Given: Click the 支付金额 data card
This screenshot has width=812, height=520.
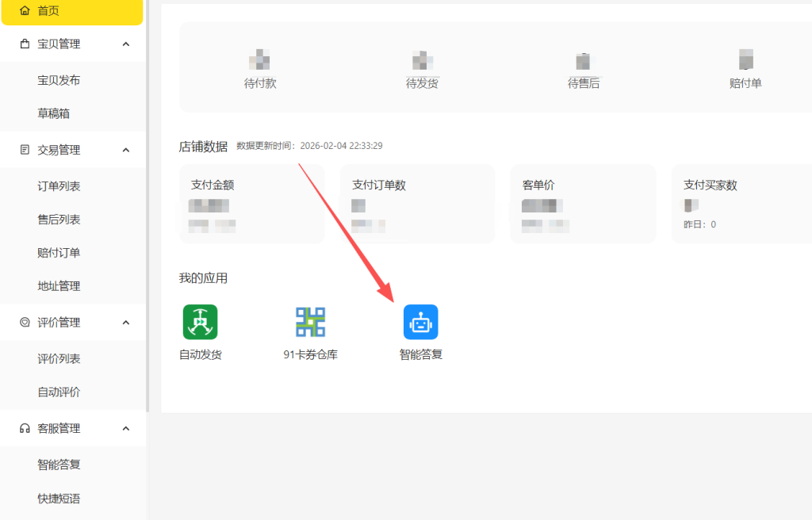Looking at the screenshot, I should pos(251,204).
